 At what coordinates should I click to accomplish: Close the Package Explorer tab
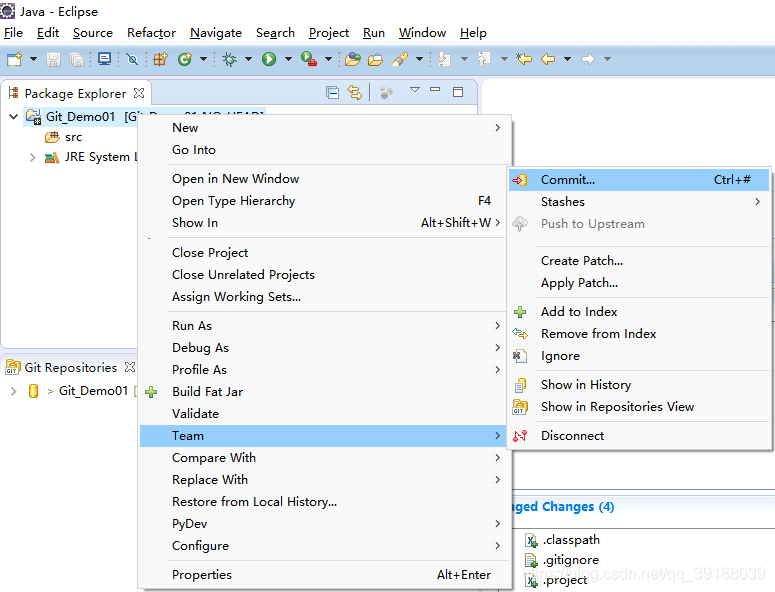coord(139,93)
